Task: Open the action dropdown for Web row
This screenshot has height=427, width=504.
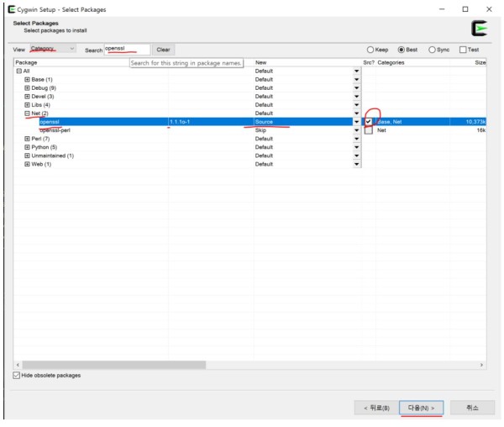Action: pos(357,164)
